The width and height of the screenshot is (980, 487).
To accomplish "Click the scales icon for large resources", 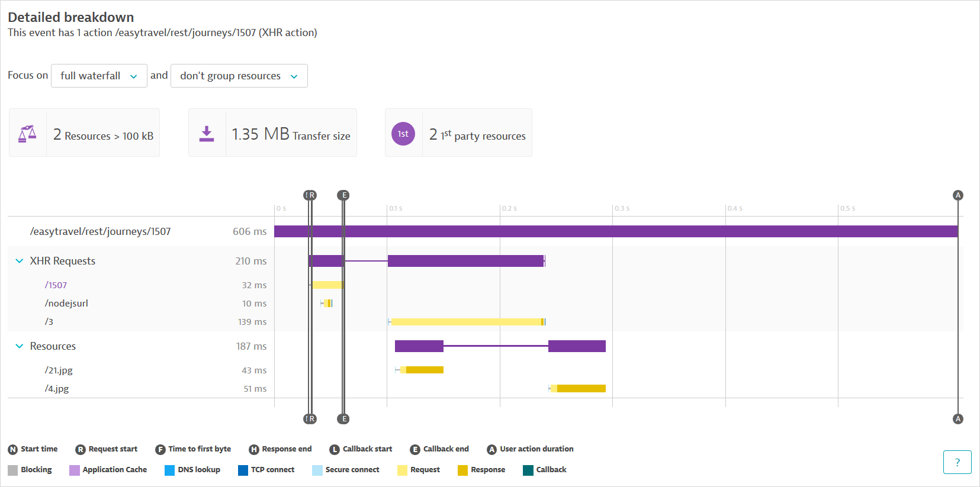I will tap(27, 133).
